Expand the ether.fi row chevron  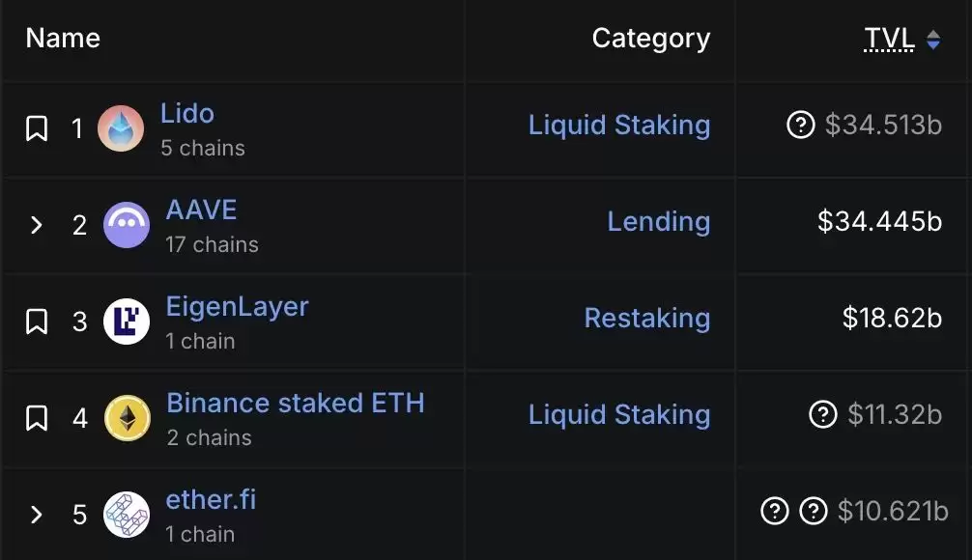pyautogui.click(x=37, y=515)
